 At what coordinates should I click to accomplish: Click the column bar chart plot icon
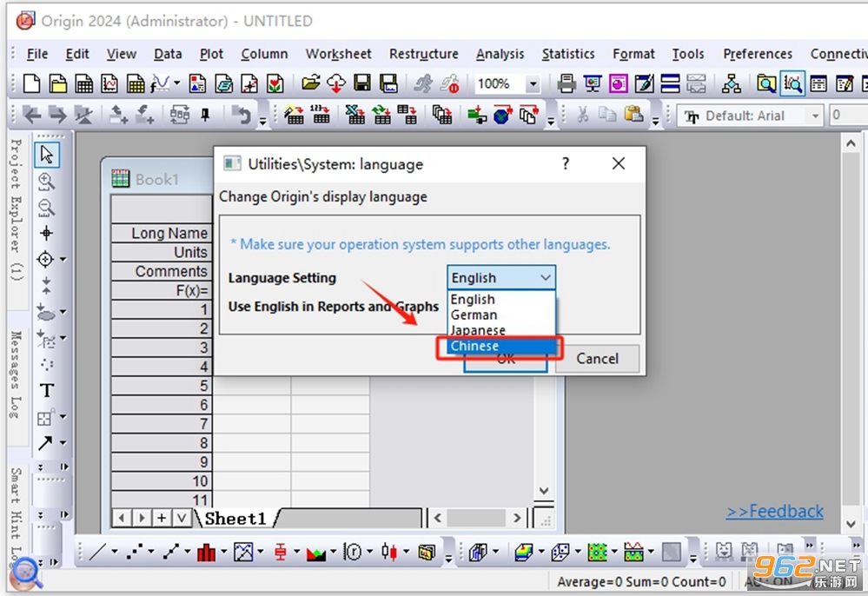(206, 552)
